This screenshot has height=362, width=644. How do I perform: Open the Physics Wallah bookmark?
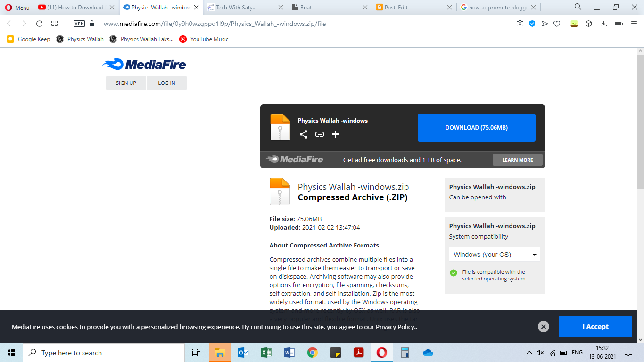pos(80,39)
